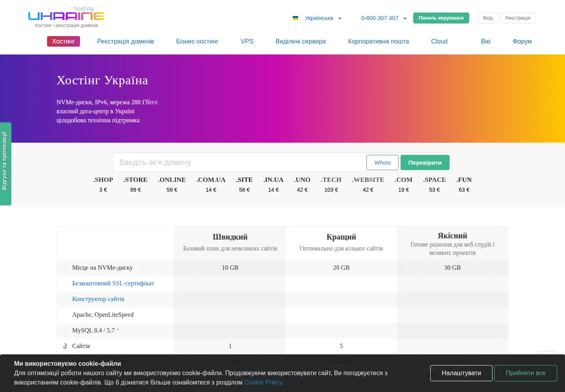Open the Cookie Policy link

[x=264, y=382]
